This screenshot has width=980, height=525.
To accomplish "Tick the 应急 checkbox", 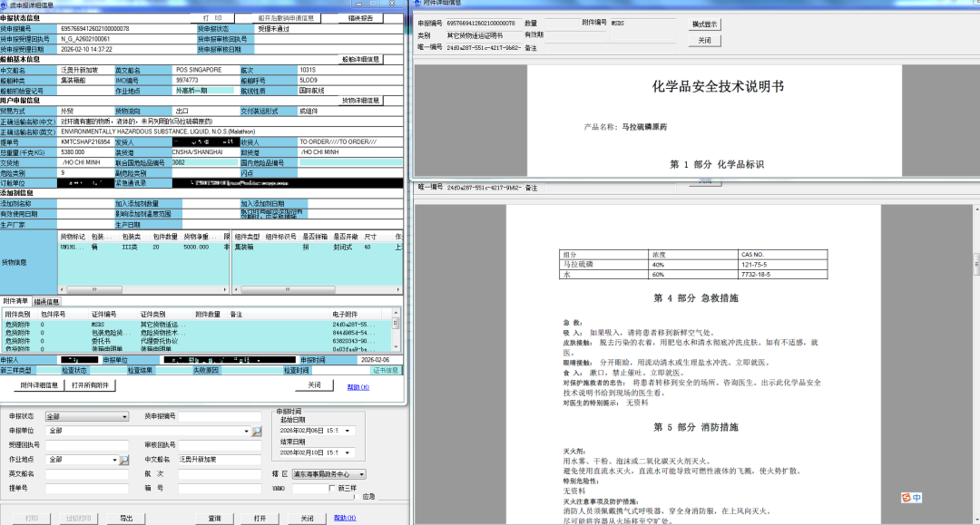I will point(358,497).
